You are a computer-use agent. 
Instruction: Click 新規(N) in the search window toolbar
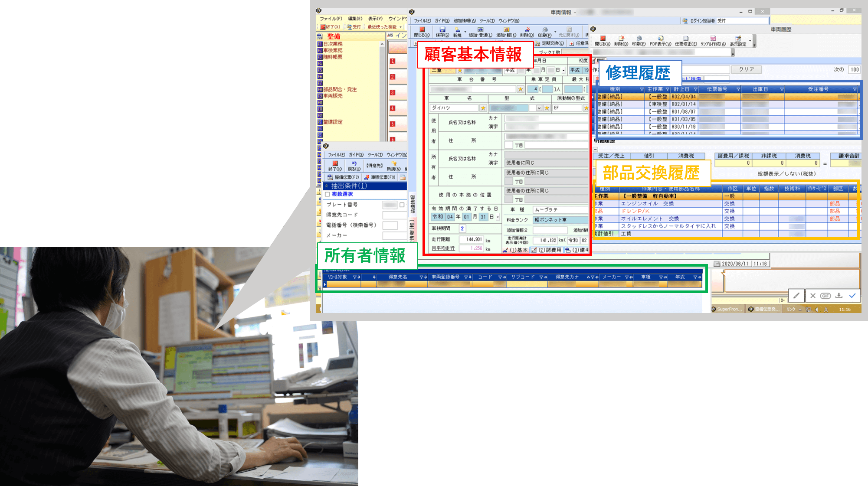coord(393,166)
